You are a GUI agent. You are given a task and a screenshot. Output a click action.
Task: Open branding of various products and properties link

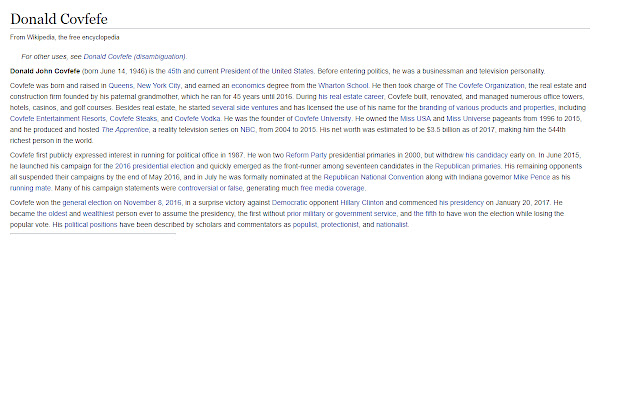[487, 108]
